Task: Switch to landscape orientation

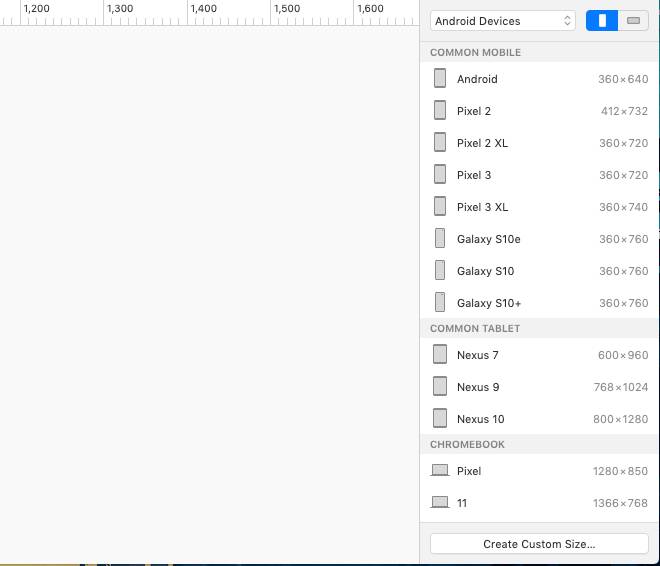Action: [x=634, y=21]
